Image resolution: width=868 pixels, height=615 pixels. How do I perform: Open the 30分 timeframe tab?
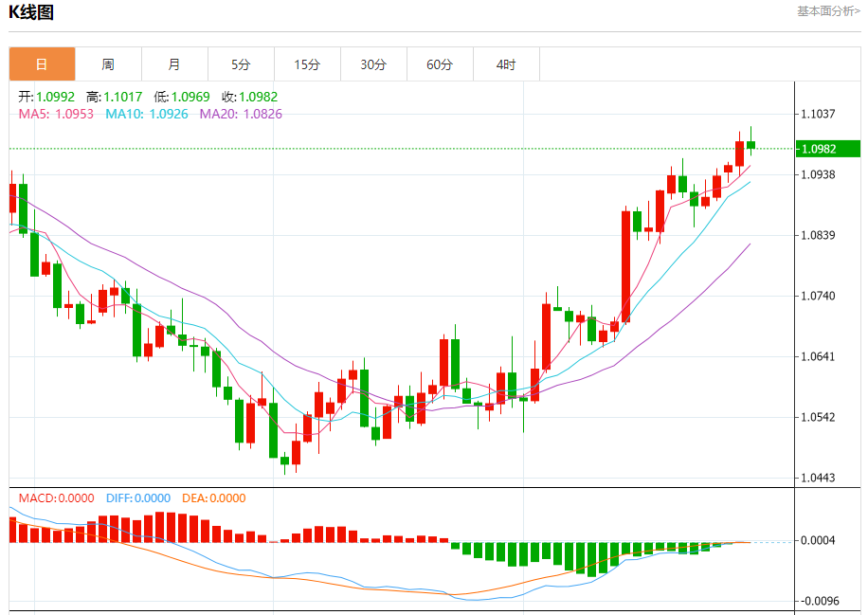pos(373,64)
